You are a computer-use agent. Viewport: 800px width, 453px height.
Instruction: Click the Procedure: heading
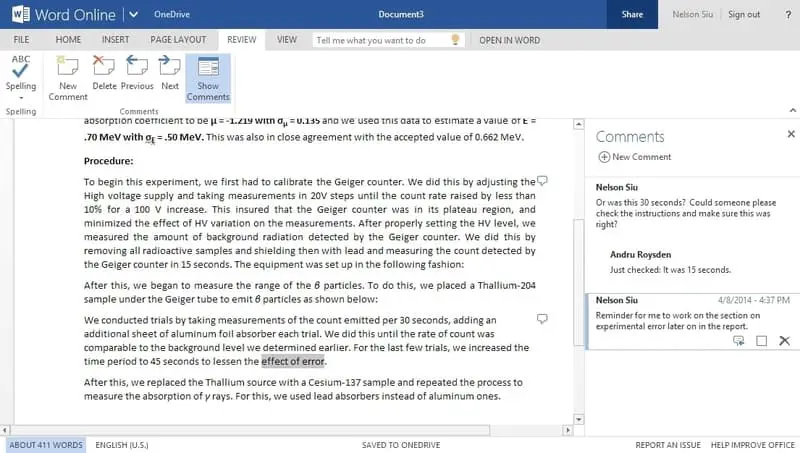pos(109,161)
